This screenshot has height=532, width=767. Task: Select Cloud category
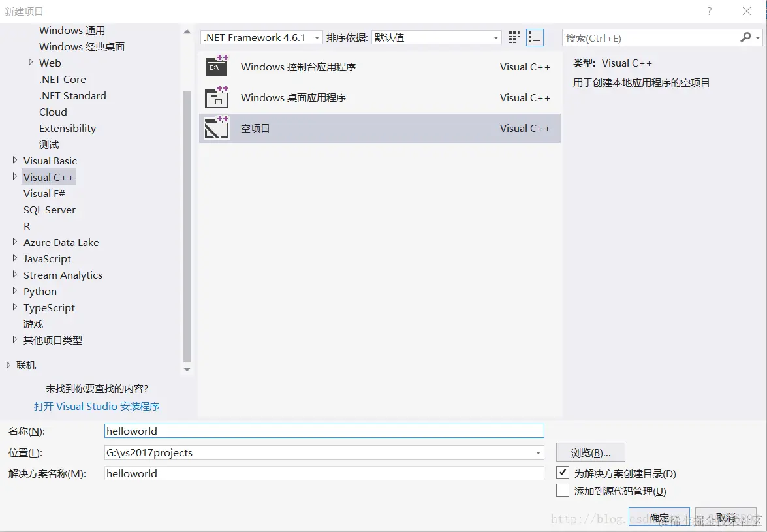point(53,112)
